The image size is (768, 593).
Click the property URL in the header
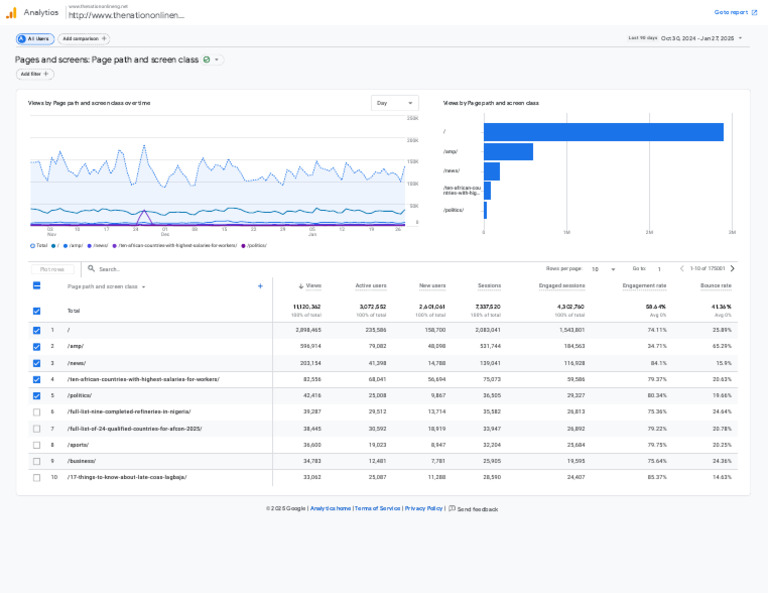(126, 15)
